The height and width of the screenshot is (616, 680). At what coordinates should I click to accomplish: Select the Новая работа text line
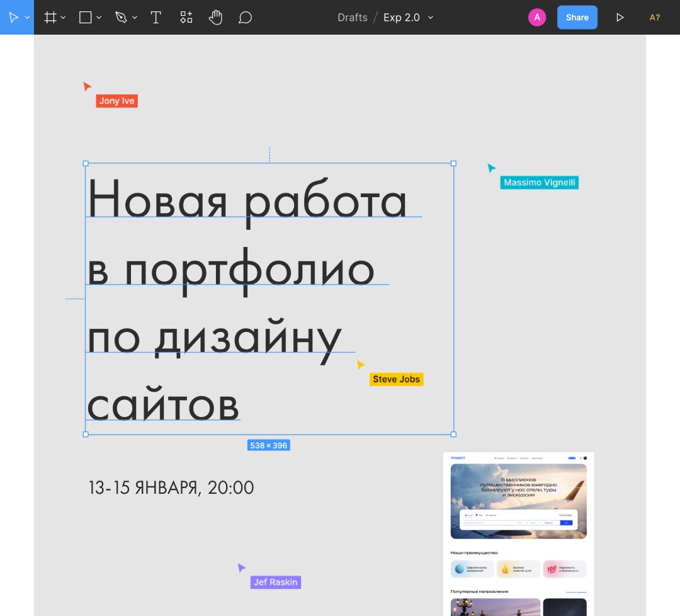[247, 202]
